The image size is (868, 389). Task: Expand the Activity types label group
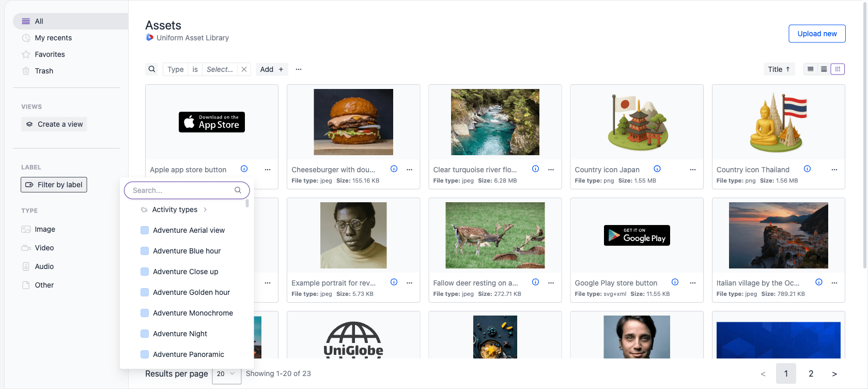click(x=205, y=210)
